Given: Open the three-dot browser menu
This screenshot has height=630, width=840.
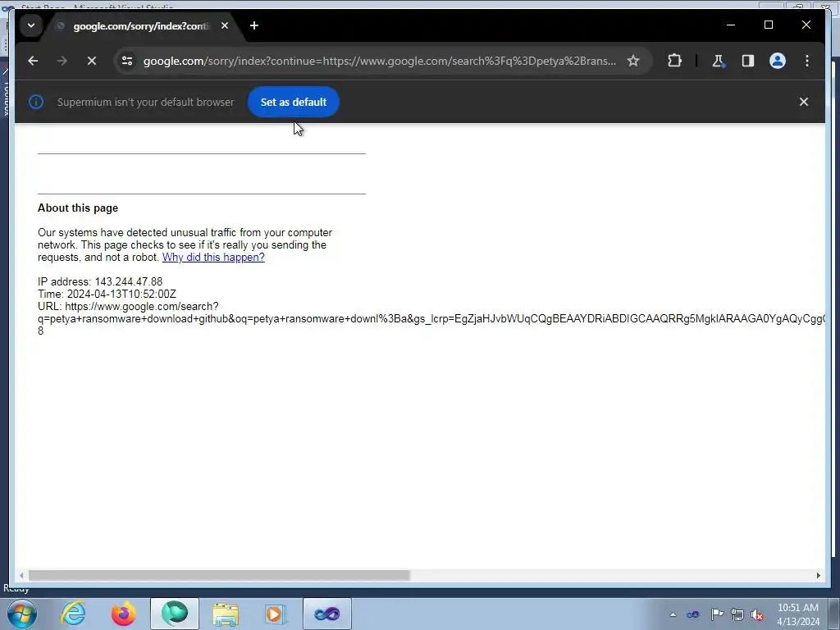Looking at the screenshot, I should tap(807, 61).
